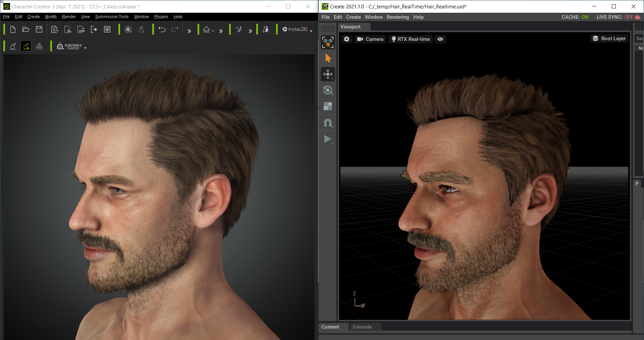Click the 3D object export icon

pyautogui.click(x=128, y=30)
